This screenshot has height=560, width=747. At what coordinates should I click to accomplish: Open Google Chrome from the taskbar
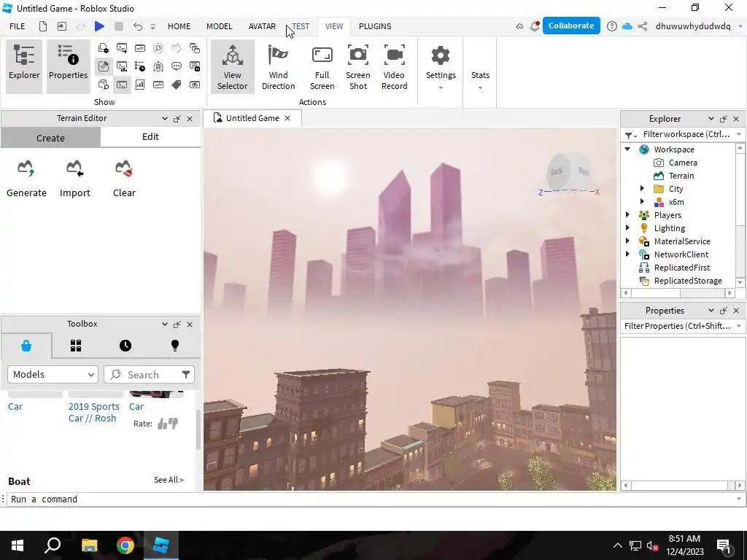(x=125, y=545)
